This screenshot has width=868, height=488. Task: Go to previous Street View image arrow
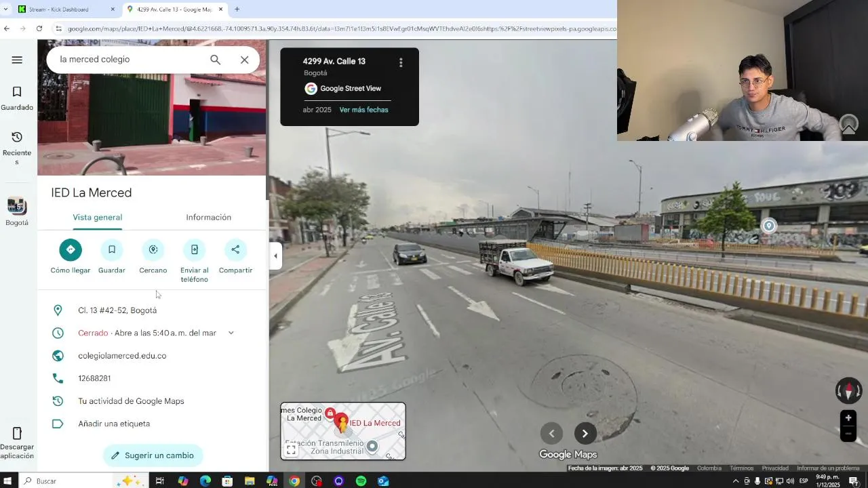[551, 434]
